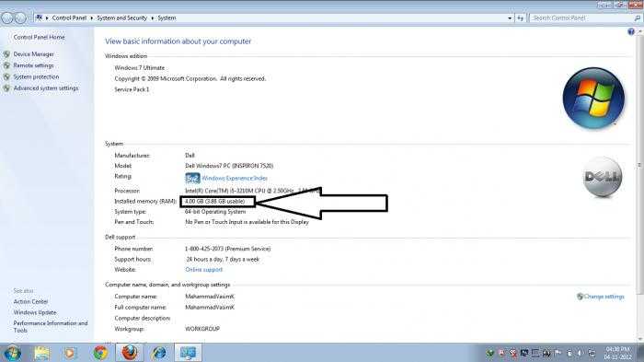644x362 pixels.
Task: Click the magnifier icon in the search box
Action: (x=637, y=18)
